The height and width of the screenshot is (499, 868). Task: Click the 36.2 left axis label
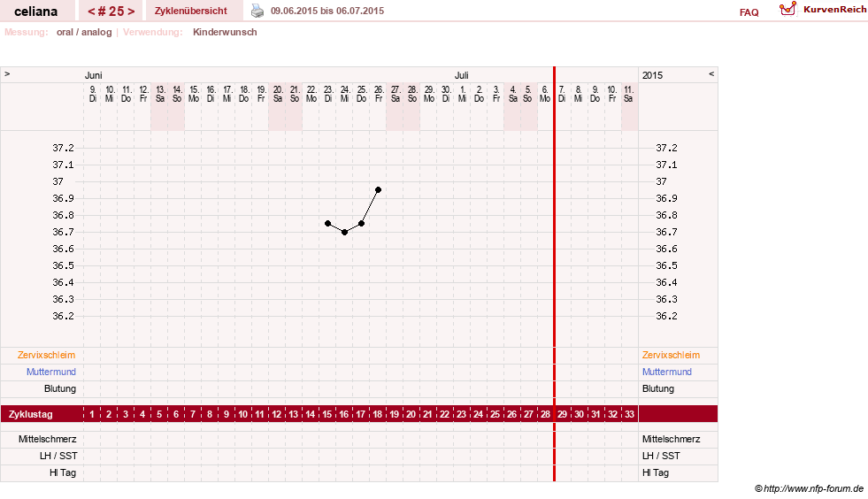pos(63,316)
